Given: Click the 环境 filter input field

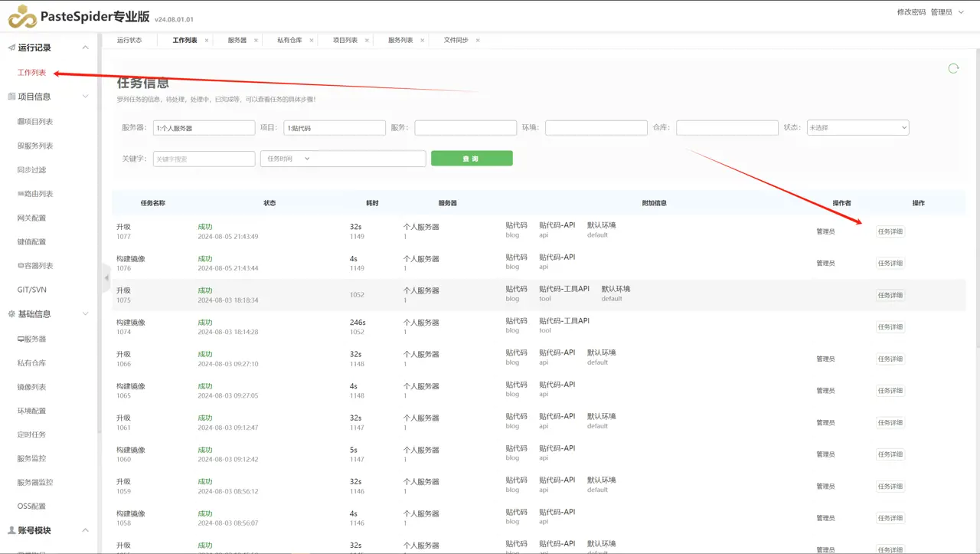Looking at the screenshot, I should pos(596,128).
